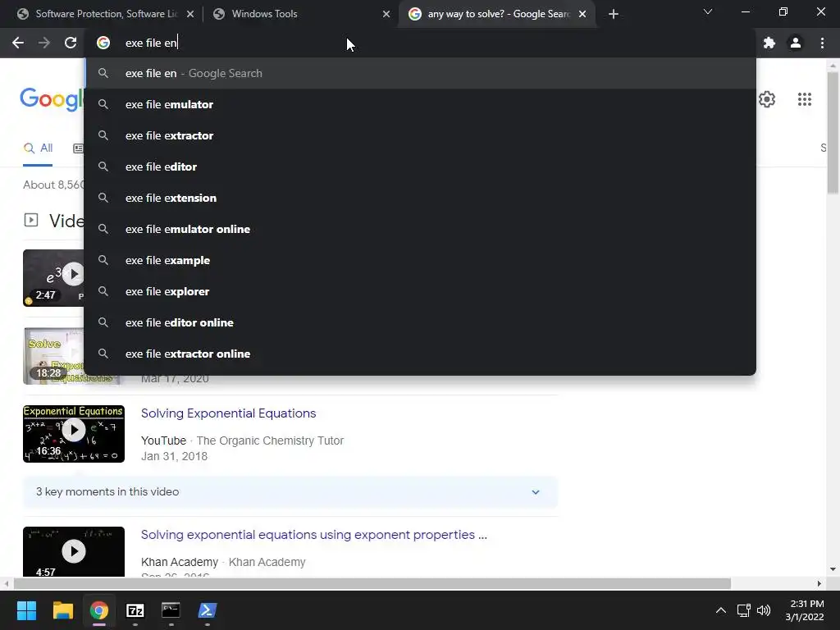Screen dimensions: 840x630
Task: Open PowerShell from the taskbar
Action: (208, 610)
